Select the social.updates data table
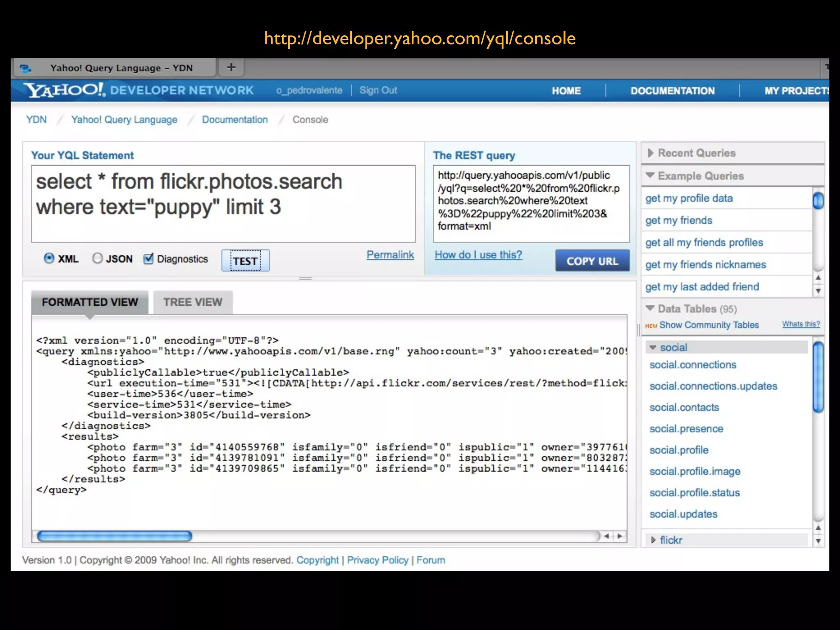The width and height of the screenshot is (840, 630). click(x=683, y=514)
